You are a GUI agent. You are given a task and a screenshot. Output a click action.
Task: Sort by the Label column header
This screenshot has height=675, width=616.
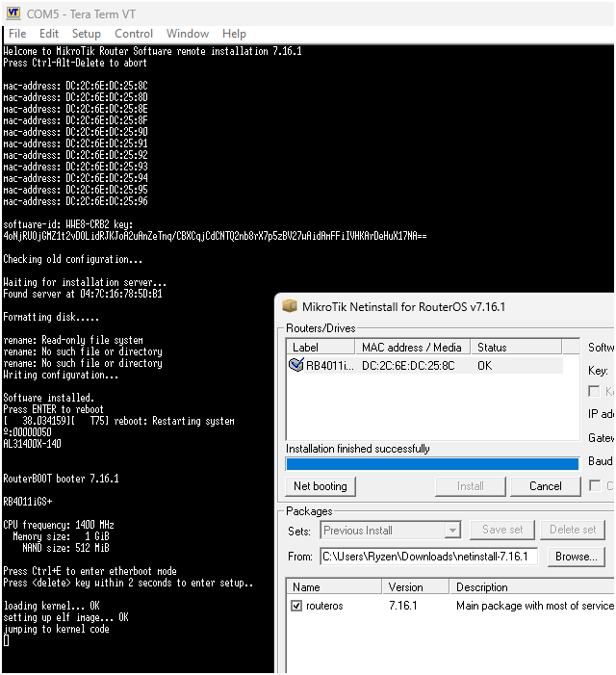tap(321, 347)
